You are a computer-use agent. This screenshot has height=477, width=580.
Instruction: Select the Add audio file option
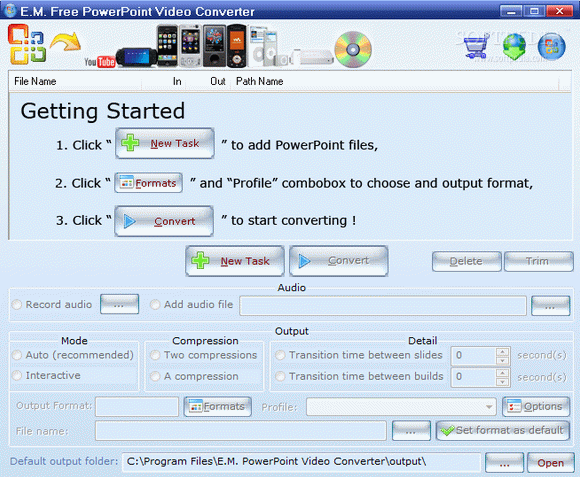(x=155, y=305)
